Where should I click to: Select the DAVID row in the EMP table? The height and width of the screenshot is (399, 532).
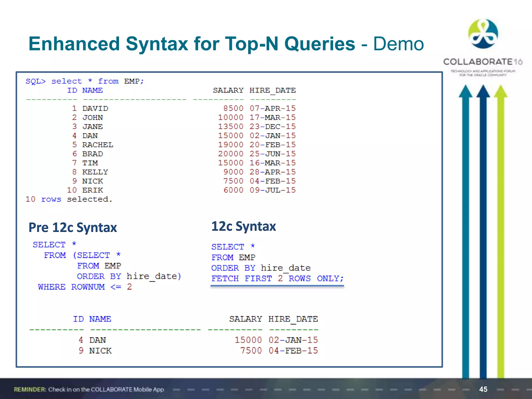[184, 108]
